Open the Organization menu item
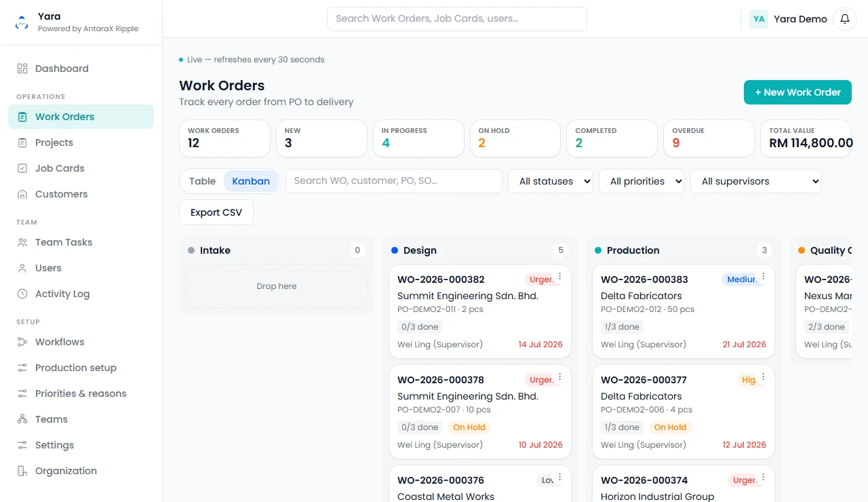This screenshot has width=868, height=502. click(81, 471)
